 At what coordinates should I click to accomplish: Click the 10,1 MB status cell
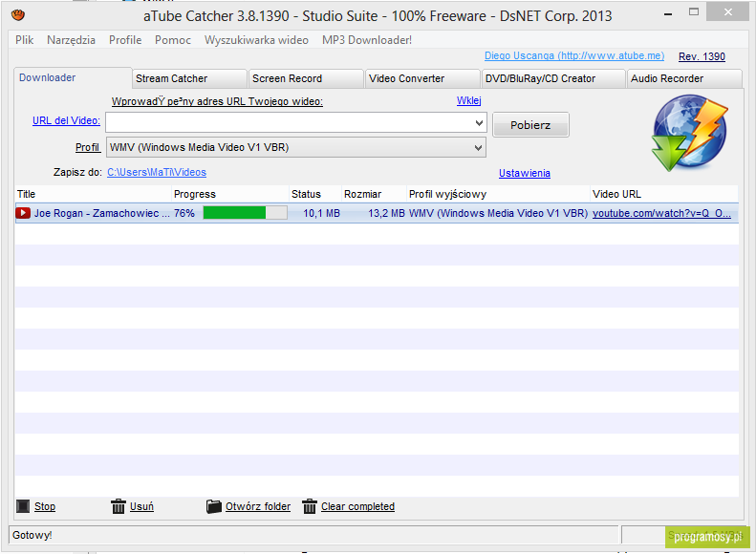[x=321, y=213]
